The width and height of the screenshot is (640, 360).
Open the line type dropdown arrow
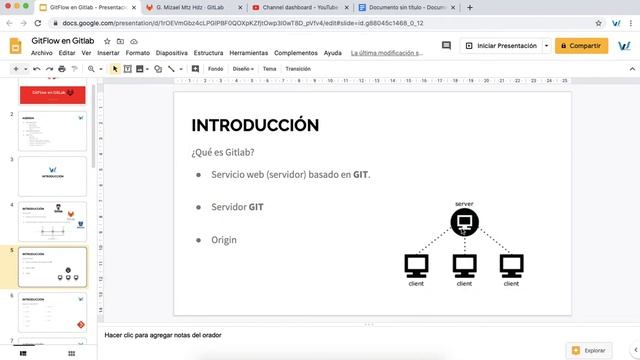[x=181, y=69]
